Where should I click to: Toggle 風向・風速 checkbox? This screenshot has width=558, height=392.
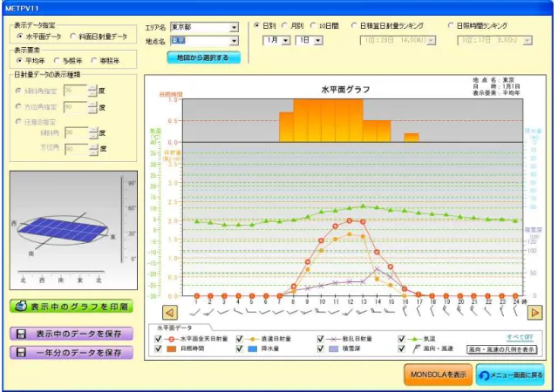pos(402,348)
